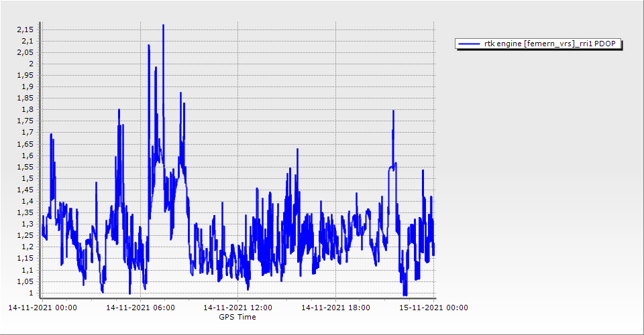Click the 2,15 value on Y axis
The height and width of the screenshot is (335, 644).
(25, 29)
